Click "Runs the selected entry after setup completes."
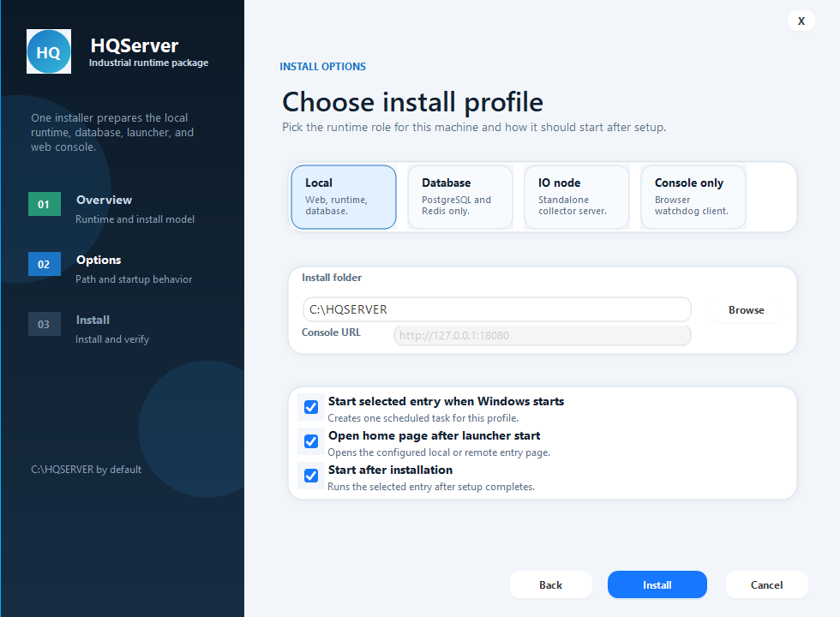The width and height of the screenshot is (840, 617). [431, 487]
